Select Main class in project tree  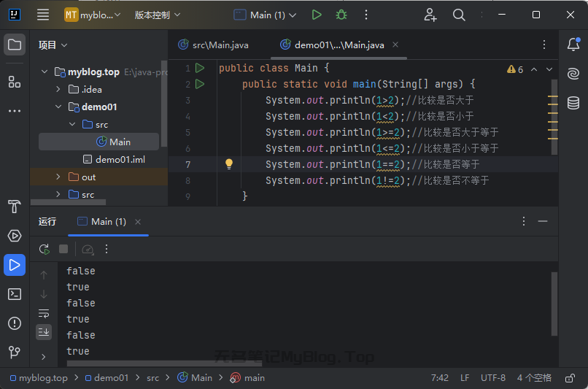[x=99, y=142]
